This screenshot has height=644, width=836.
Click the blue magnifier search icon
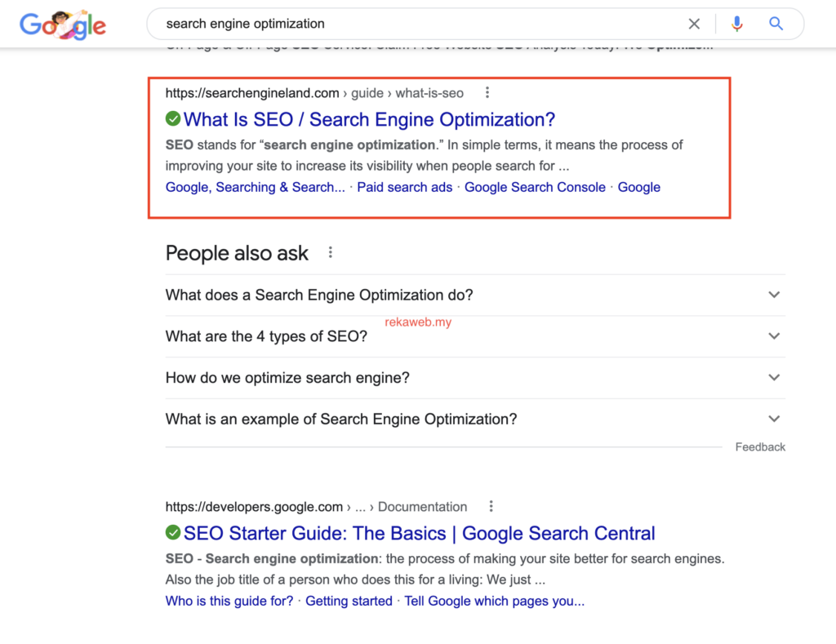(x=776, y=24)
